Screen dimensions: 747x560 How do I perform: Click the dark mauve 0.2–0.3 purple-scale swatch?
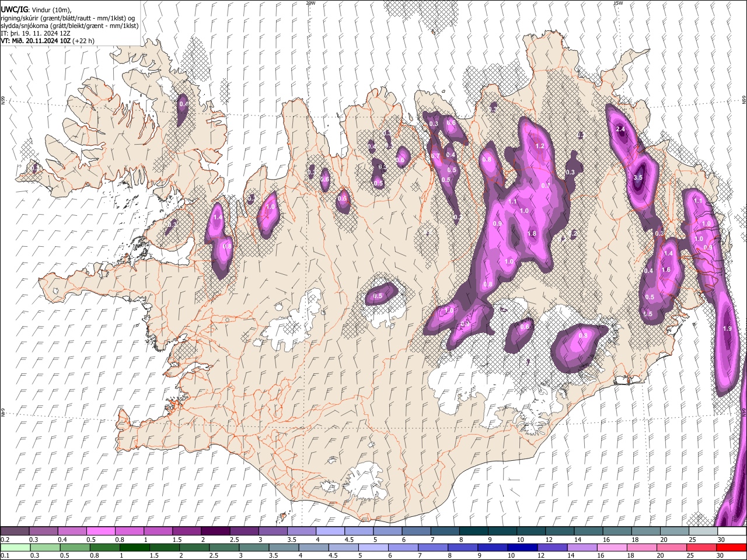15,531
